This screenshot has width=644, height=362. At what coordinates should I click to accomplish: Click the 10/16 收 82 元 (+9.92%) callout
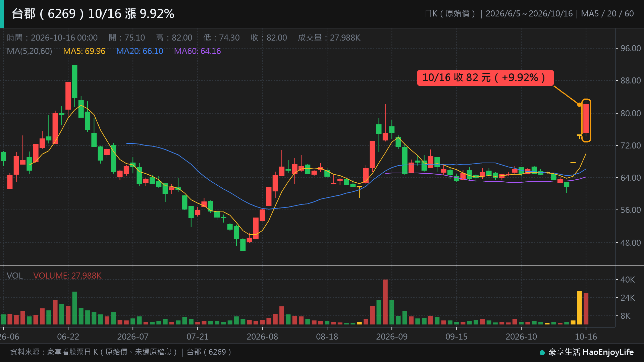[485, 78]
